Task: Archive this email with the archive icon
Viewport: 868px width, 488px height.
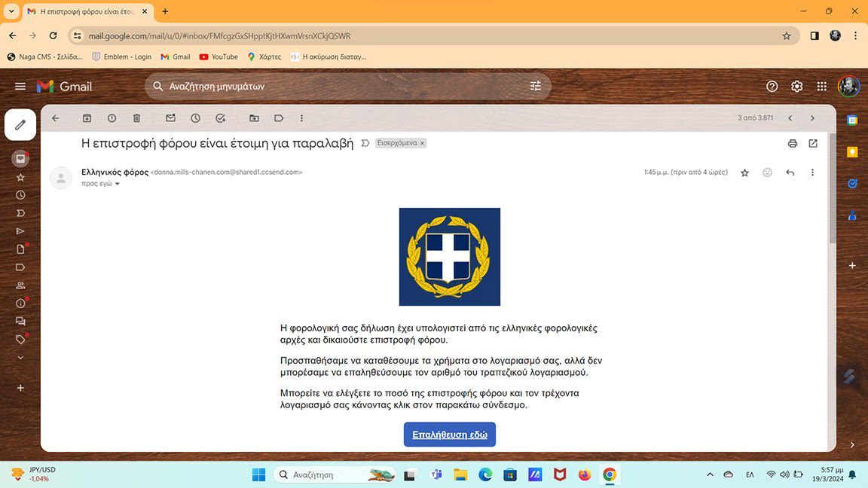Action: (87, 118)
